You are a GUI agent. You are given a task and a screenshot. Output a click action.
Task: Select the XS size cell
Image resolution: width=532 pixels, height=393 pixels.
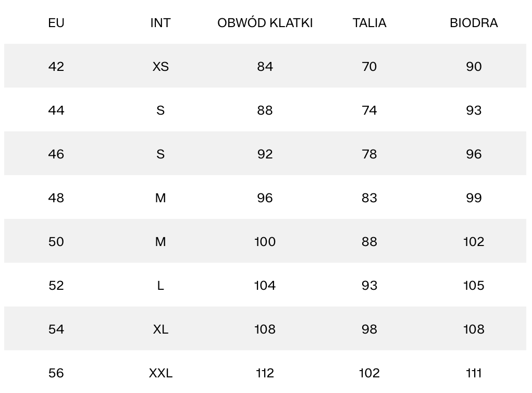(160, 67)
